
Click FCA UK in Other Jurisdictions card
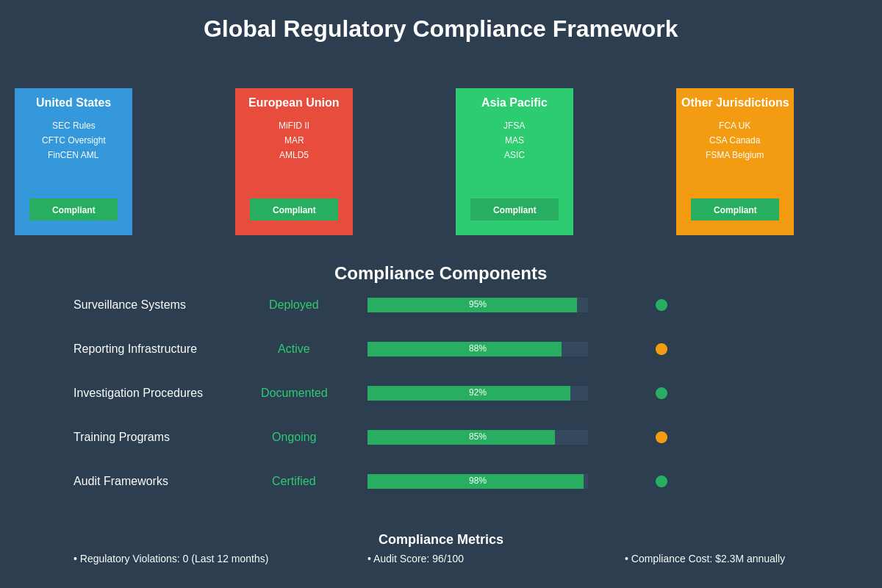point(735,126)
